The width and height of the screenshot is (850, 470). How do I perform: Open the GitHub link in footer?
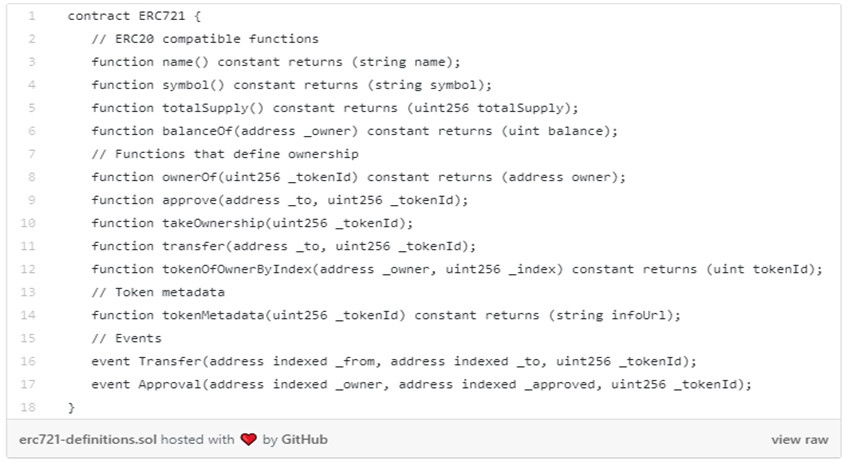(304, 440)
